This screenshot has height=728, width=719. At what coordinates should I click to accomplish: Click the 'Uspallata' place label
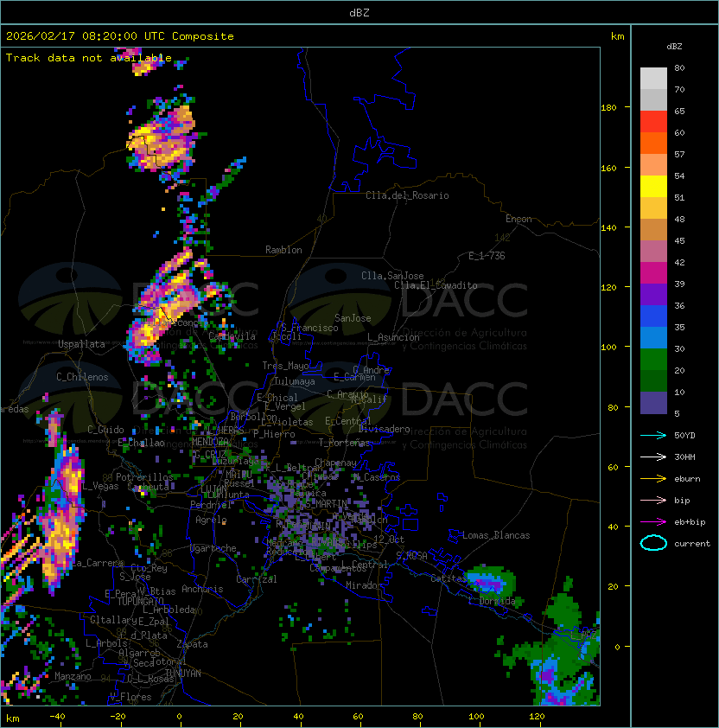pyautogui.click(x=81, y=344)
